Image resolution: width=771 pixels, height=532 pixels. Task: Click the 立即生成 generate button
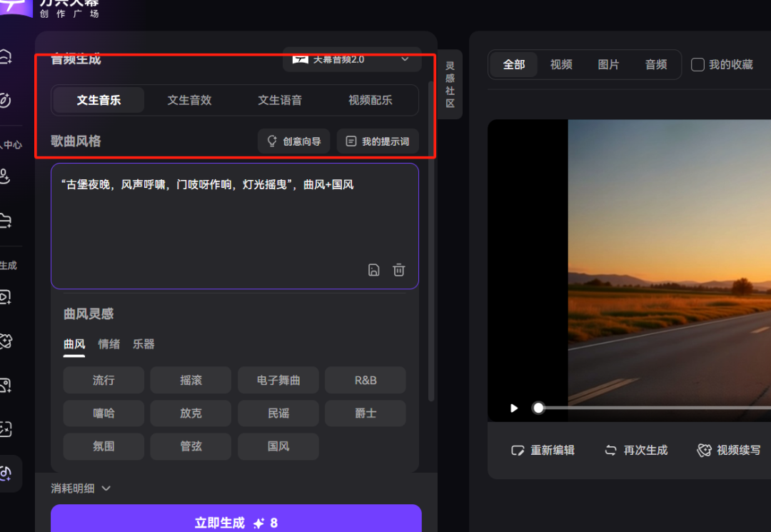[236, 522]
